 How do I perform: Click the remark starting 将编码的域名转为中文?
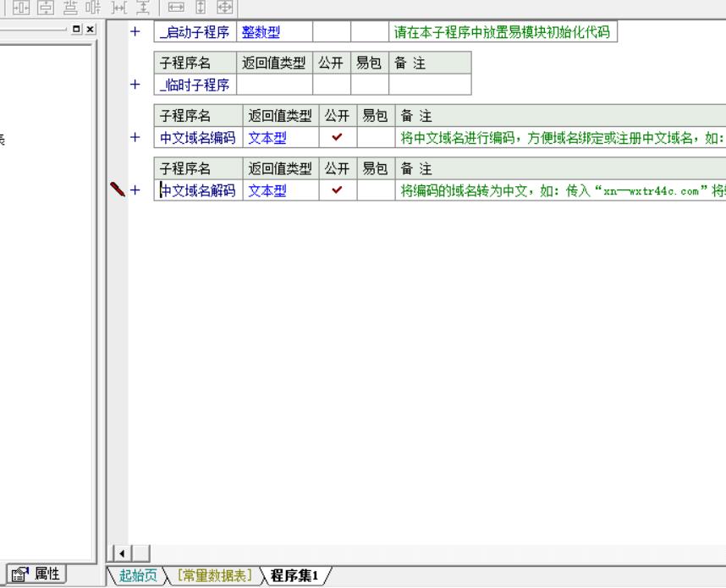tap(561, 190)
